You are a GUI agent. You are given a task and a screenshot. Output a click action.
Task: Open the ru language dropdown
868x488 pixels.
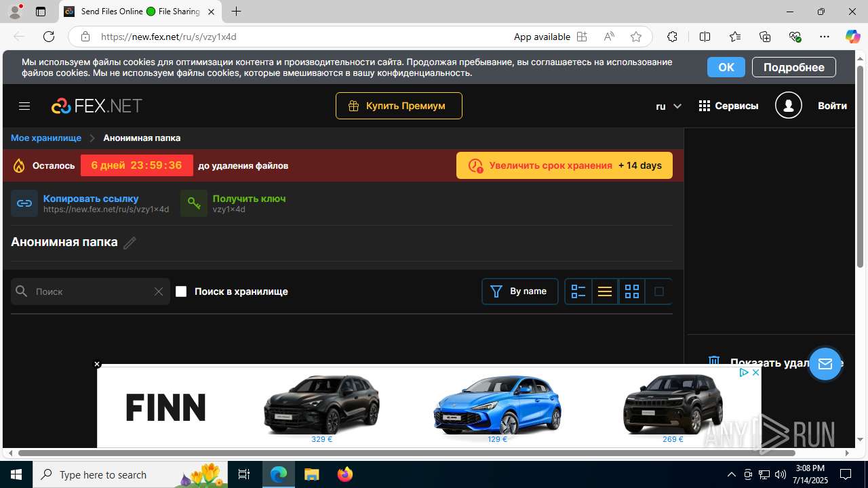pos(669,106)
